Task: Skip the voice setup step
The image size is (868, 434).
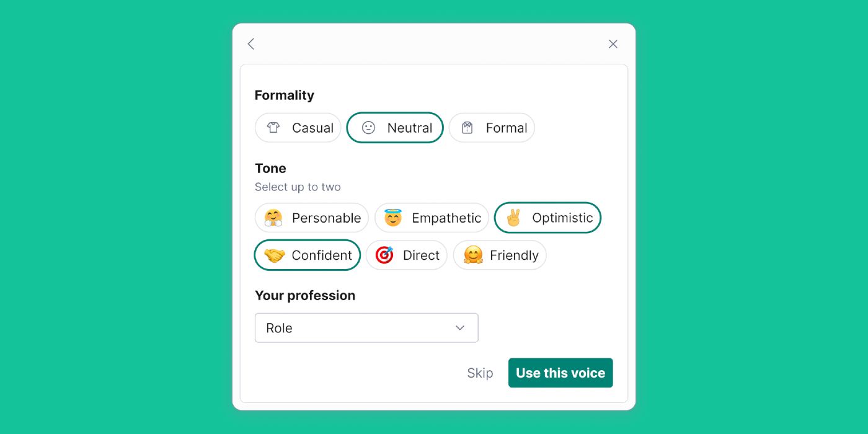Action: pos(480,373)
